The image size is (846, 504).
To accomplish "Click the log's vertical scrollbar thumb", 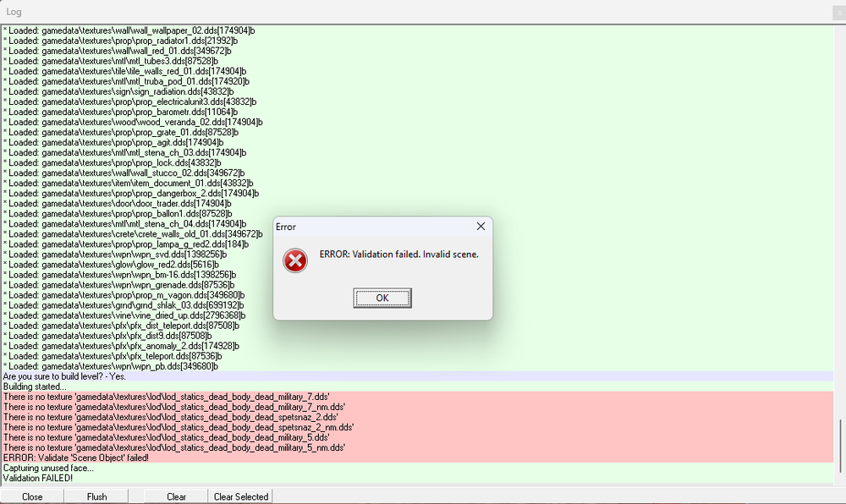I will [840, 446].
